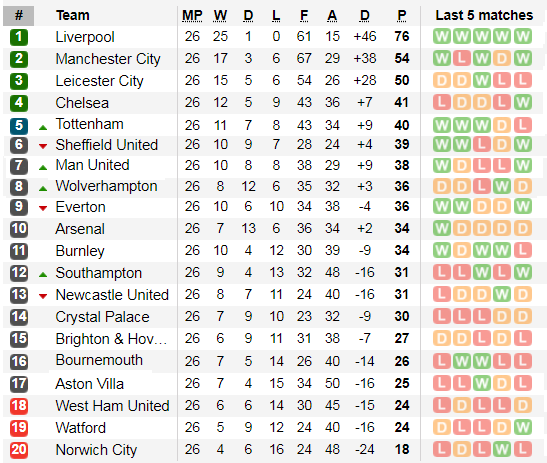The height and width of the screenshot is (463, 547).
Task: Click the F goals-for column header
Action: pos(304,16)
